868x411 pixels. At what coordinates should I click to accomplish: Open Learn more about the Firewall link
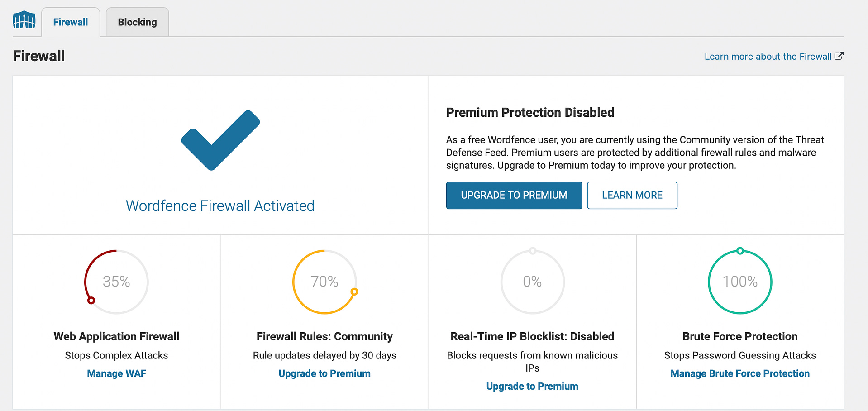pos(768,57)
